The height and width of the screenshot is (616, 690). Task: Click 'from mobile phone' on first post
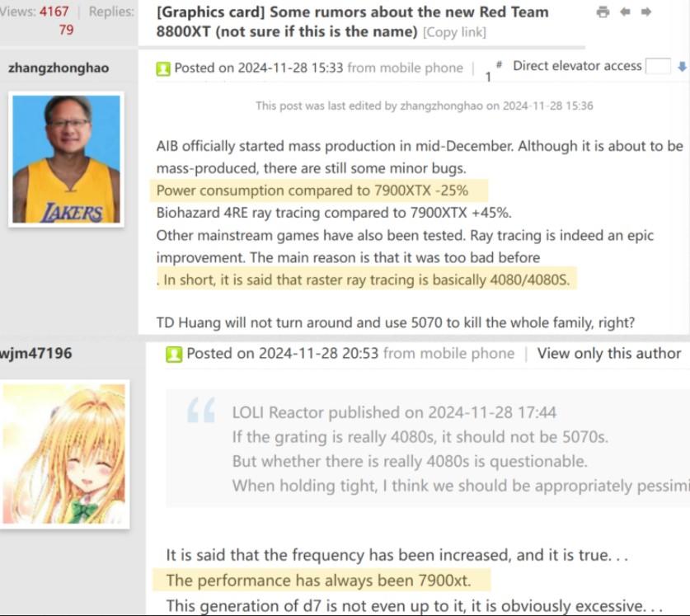[x=405, y=68]
